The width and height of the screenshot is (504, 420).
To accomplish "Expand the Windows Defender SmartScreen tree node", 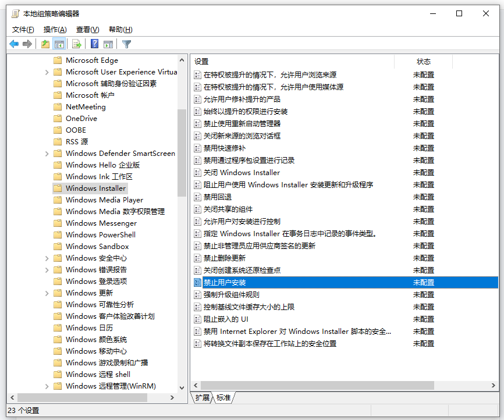I will click(x=47, y=154).
